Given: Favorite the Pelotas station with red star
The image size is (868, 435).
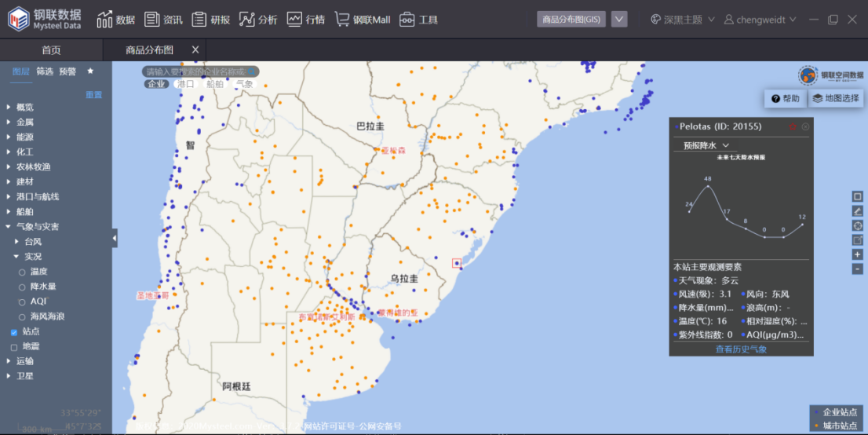Looking at the screenshot, I should [x=792, y=126].
